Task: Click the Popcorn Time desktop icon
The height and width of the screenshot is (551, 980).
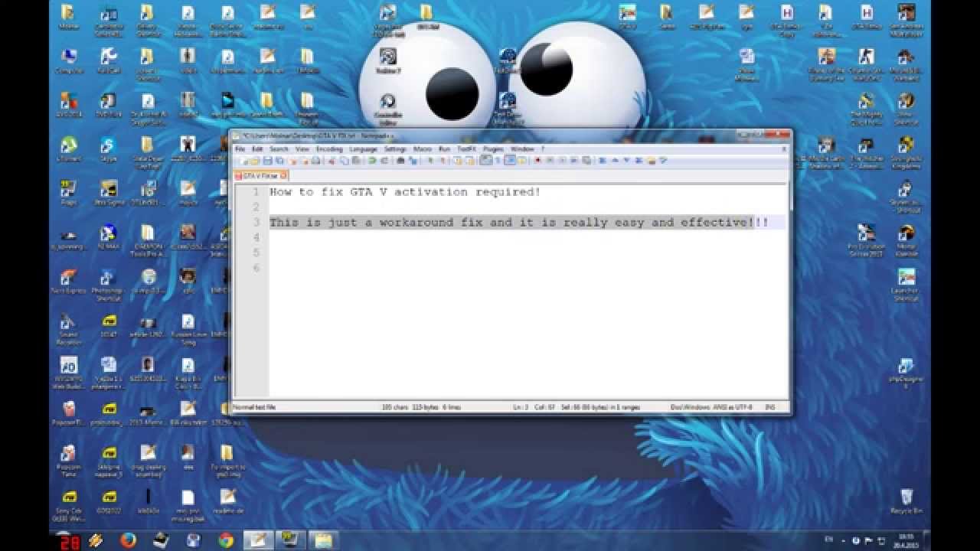Action: click(68, 461)
